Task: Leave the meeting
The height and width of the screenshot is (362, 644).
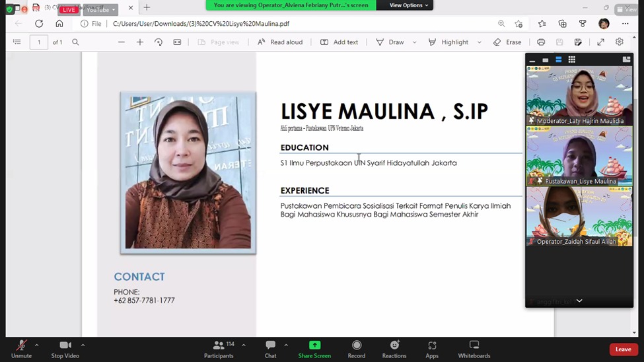Action: click(x=623, y=349)
